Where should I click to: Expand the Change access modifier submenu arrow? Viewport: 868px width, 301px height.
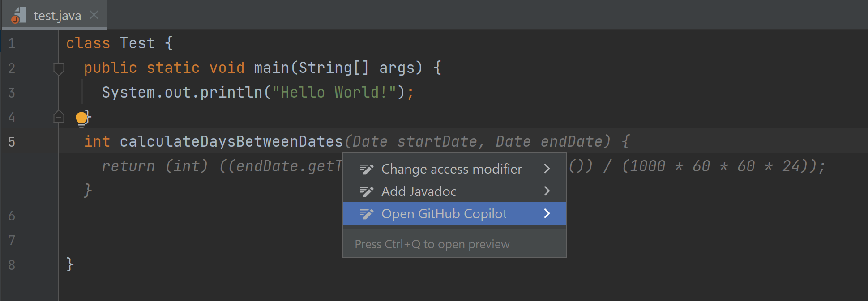click(547, 169)
